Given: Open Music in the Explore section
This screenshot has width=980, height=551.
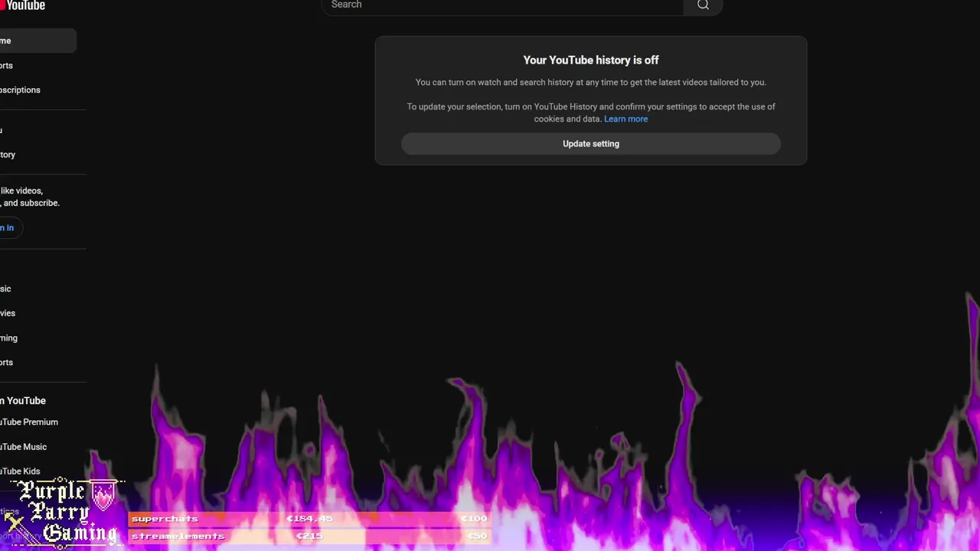Looking at the screenshot, I should coord(38,289).
